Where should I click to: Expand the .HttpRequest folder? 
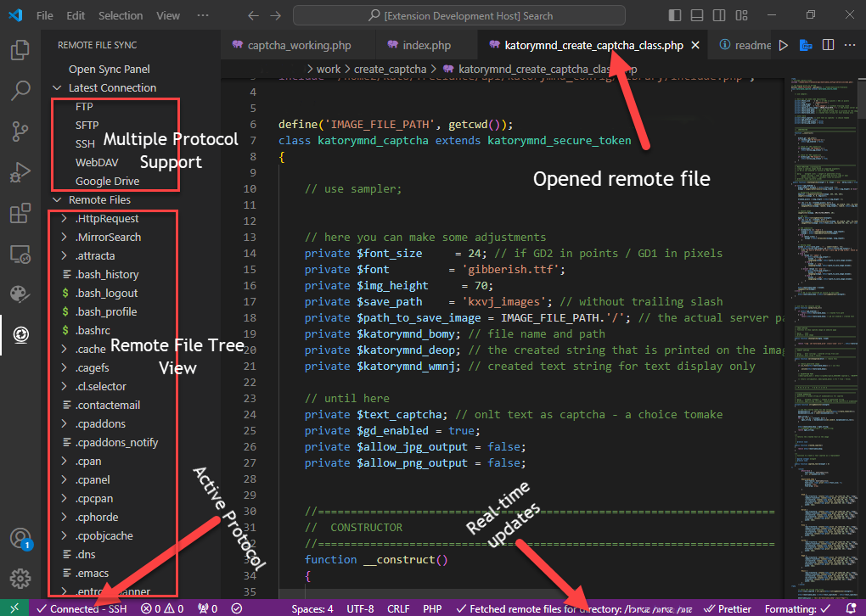[x=64, y=219]
